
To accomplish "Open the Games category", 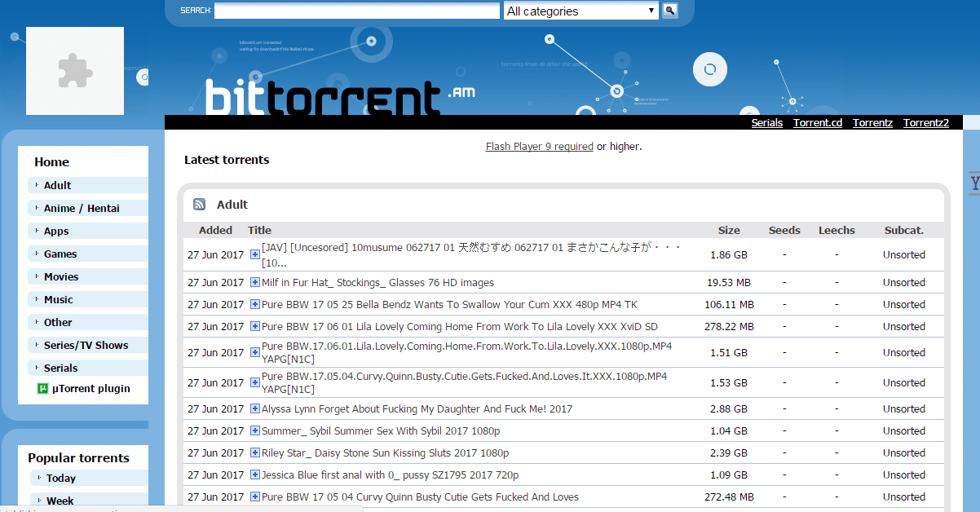I will 60,254.
